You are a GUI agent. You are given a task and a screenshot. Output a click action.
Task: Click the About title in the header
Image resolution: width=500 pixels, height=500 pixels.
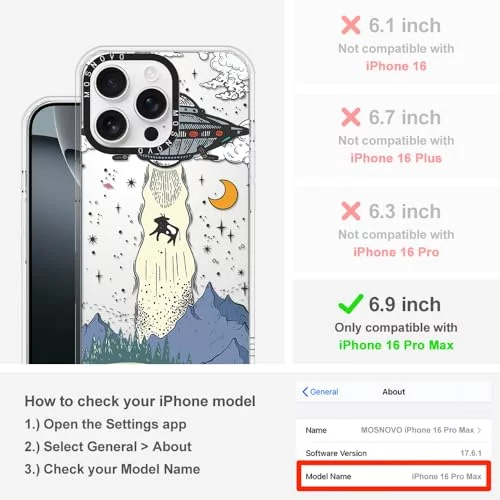tap(394, 392)
